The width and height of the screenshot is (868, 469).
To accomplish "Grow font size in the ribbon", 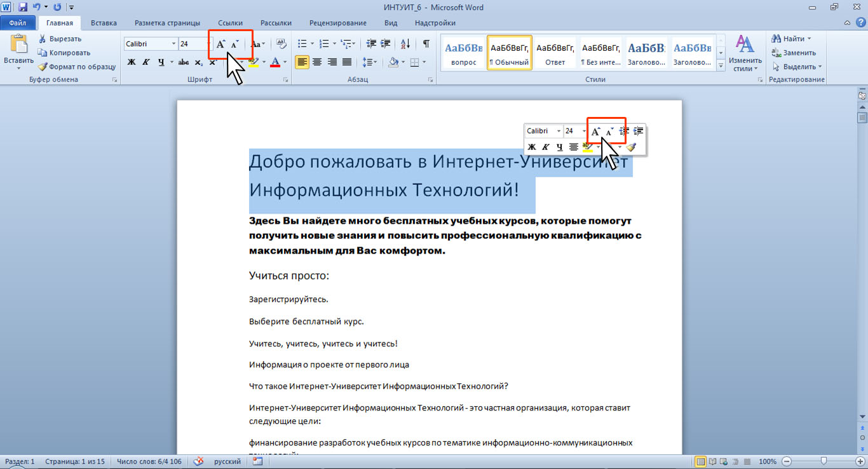I will (x=221, y=44).
